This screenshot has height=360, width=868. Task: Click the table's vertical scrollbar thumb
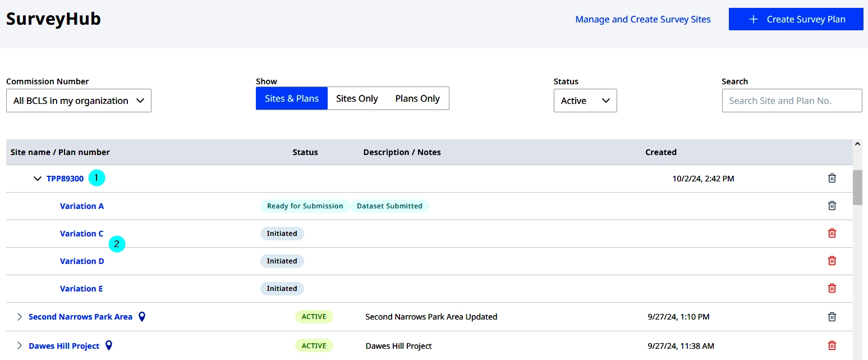857,188
